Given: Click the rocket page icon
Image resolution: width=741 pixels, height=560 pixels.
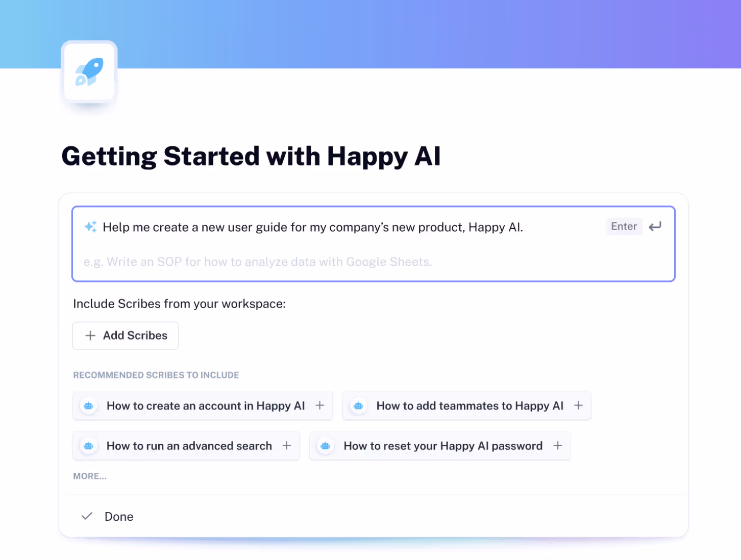Looking at the screenshot, I should [89, 72].
